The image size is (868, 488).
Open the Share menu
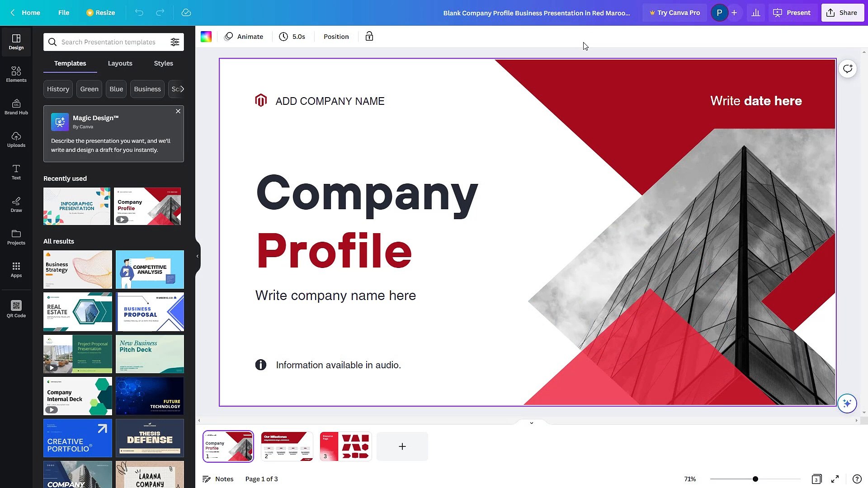pos(842,12)
